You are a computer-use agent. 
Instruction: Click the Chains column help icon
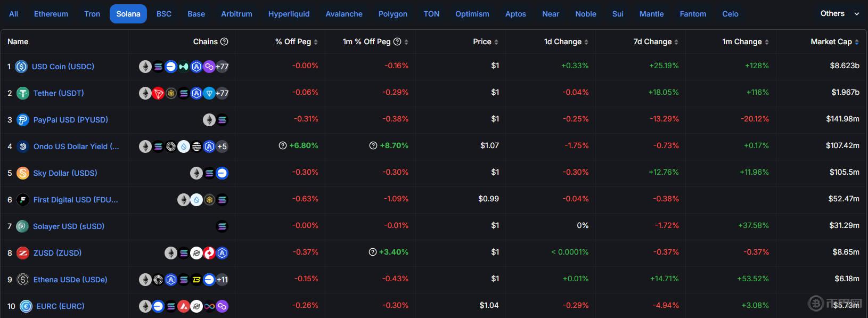[224, 42]
